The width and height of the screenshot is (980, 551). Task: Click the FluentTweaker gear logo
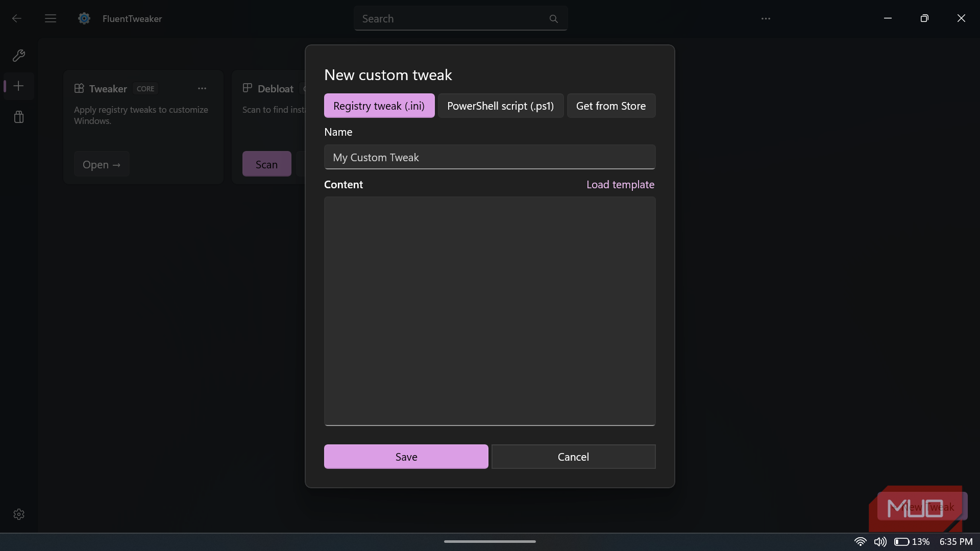click(x=84, y=18)
